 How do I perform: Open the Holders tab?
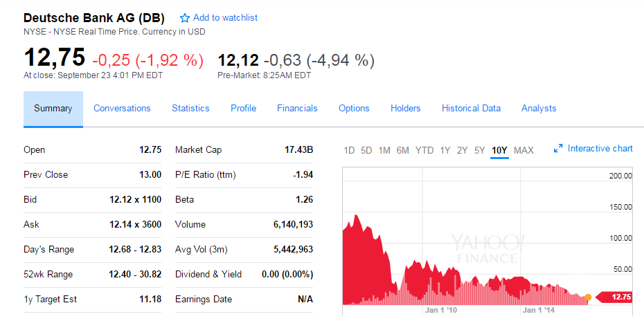coord(405,108)
